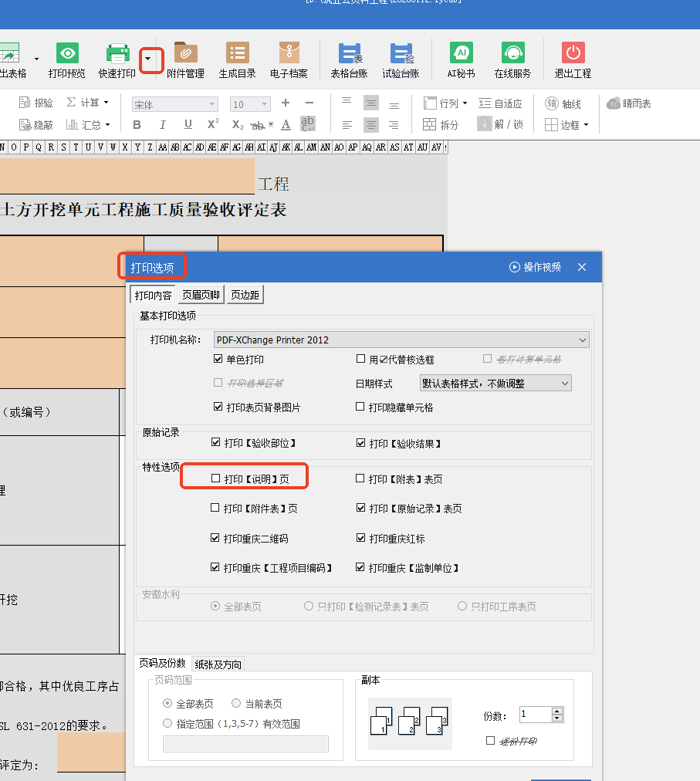Open 日期样式 date style dropdown
700x781 pixels.
click(x=564, y=384)
